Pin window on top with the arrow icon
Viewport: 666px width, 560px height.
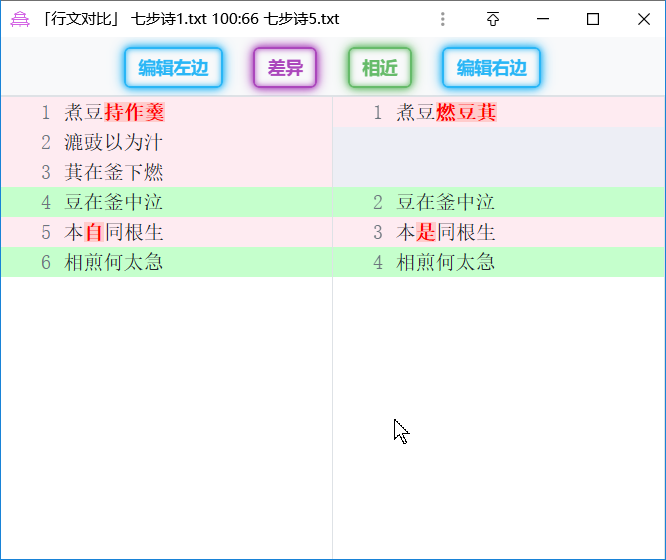493,19
